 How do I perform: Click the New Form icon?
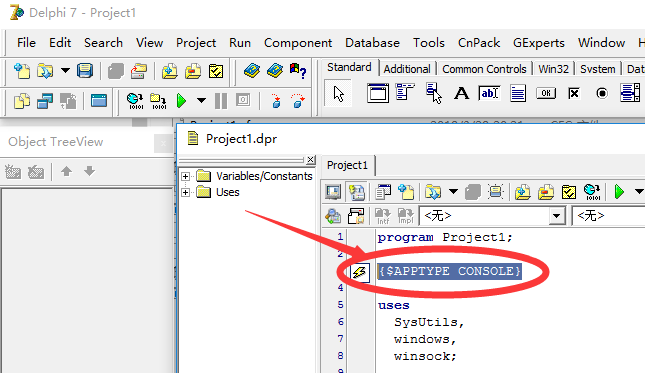99,101
